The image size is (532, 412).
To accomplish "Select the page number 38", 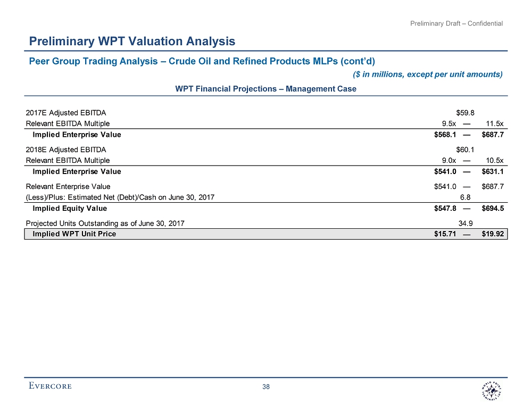I will click(x=267, y=387).
